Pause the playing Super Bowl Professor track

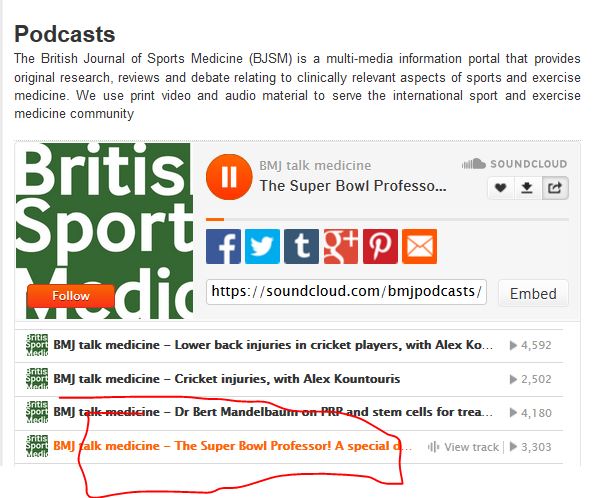[229, 177]
